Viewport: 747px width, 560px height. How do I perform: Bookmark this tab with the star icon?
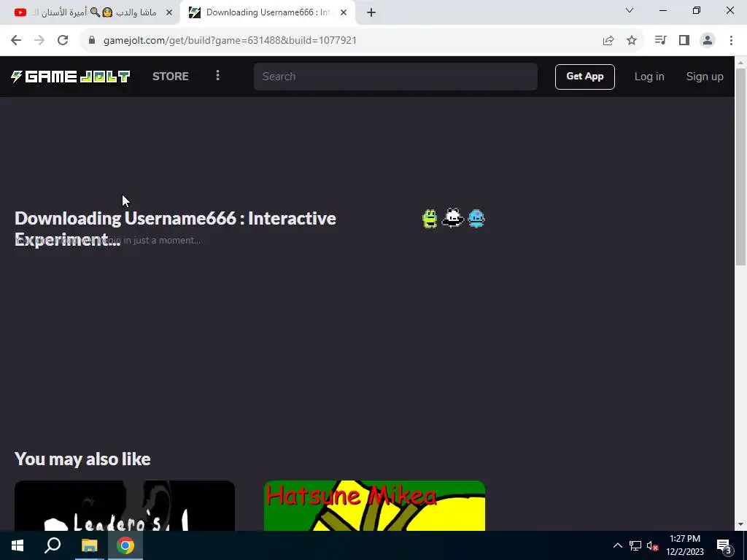point(632,41)
